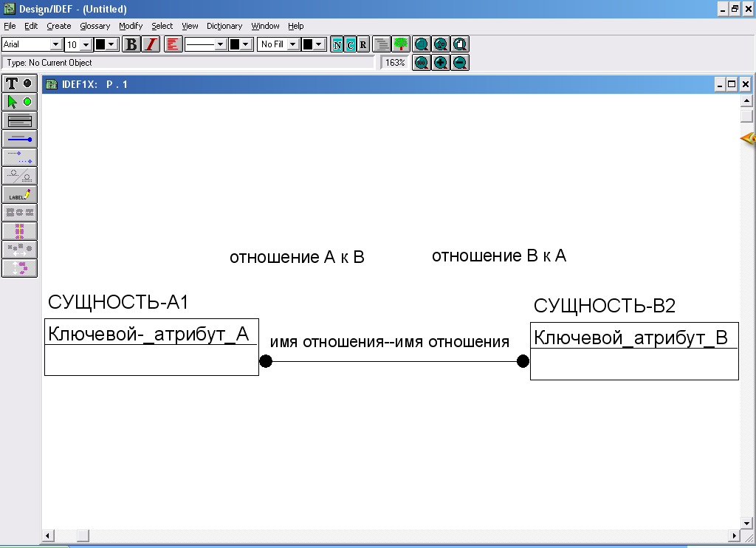Click the black fill color swatch
Image resolution: width=756 pixels, height=548 pixels.
[308, 44]
